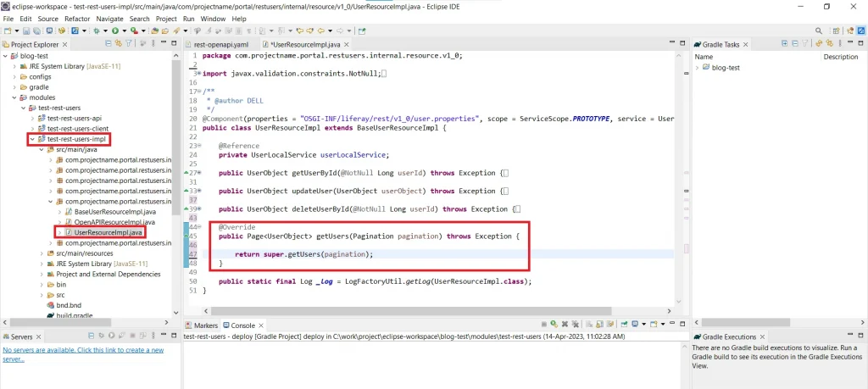
Task: Close the Gradle Tasks view tab
Action: point(746,44)
